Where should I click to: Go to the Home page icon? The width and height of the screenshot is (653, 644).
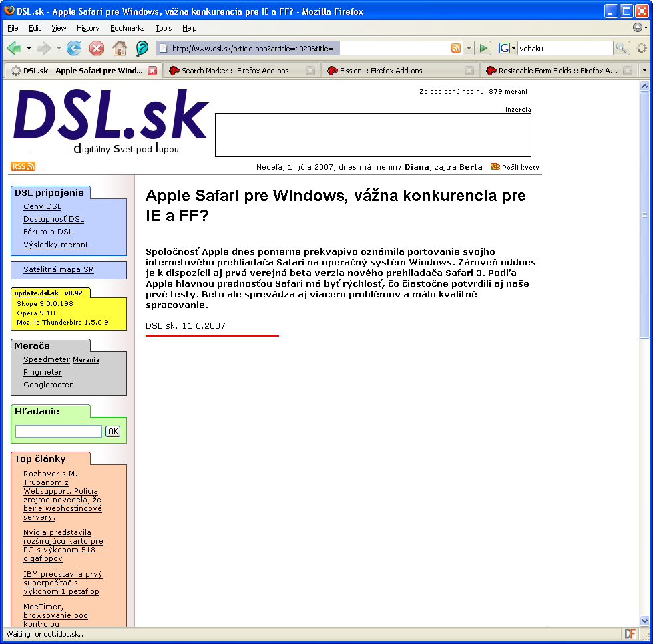coord(120,48)
